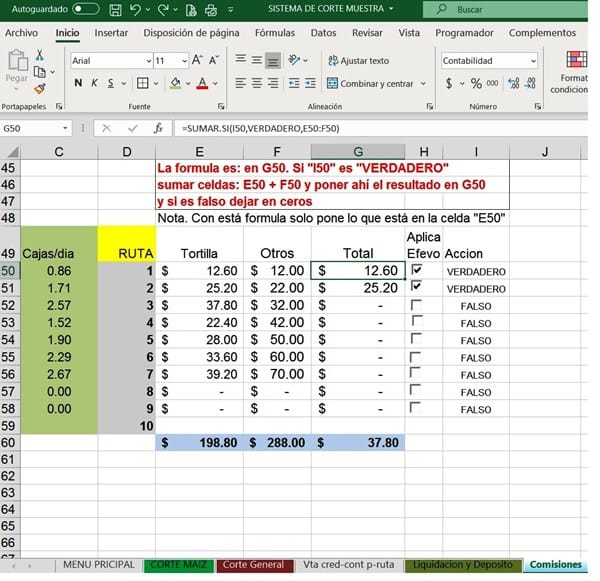Expand the Contabilidad number format dropdown
The height and width of the screenshot is (581, 600).
(533, 61)
